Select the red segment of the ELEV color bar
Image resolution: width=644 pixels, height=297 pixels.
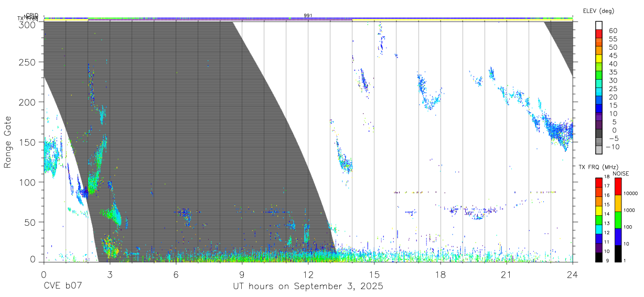coord(599,35)
